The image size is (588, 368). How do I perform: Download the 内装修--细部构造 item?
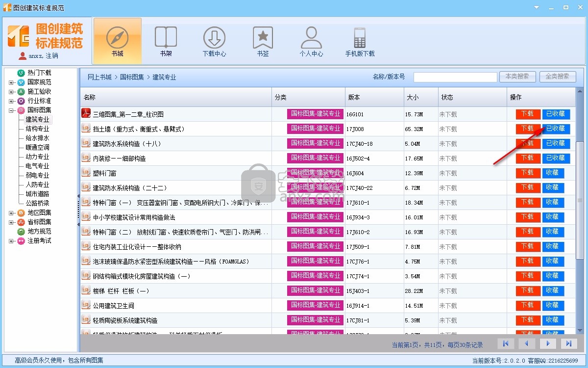[528, 158]
